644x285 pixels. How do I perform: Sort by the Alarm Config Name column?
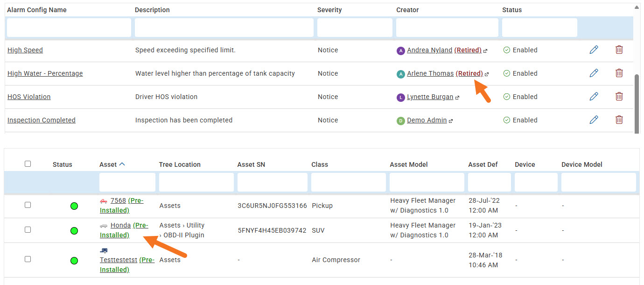[37, 10]
